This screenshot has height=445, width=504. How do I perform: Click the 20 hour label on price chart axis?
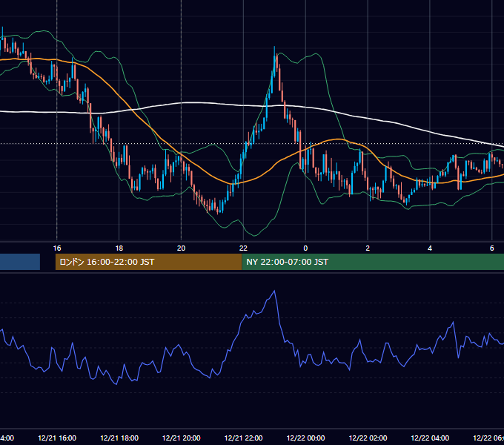tap(182, 248)
